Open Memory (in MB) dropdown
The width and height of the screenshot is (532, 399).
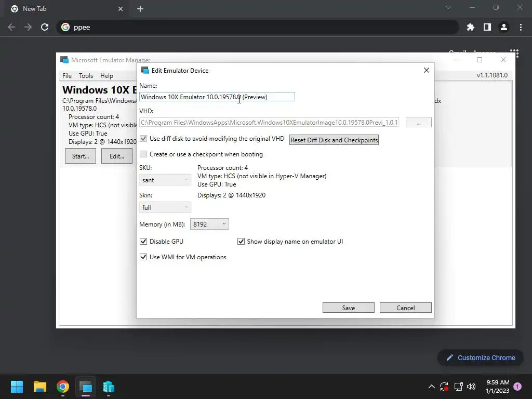[209, 224]
